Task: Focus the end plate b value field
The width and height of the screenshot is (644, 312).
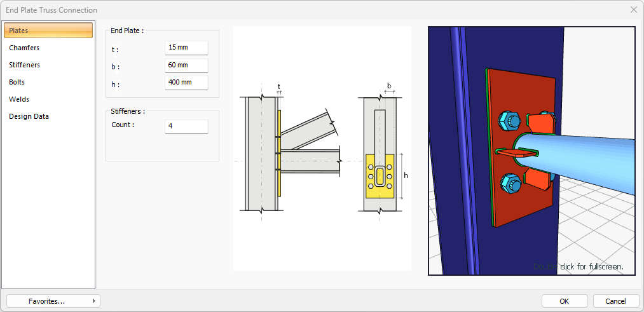Action: pos(186,66)
